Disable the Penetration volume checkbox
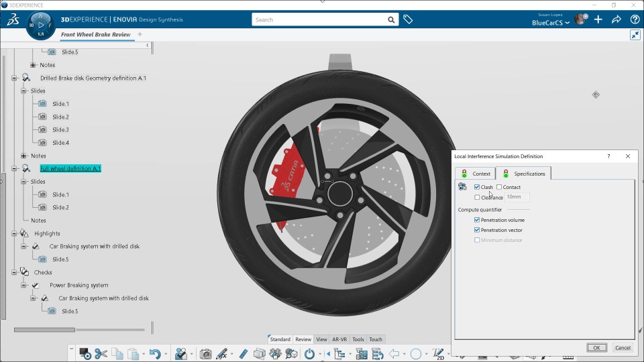 [x=477, y=220]
